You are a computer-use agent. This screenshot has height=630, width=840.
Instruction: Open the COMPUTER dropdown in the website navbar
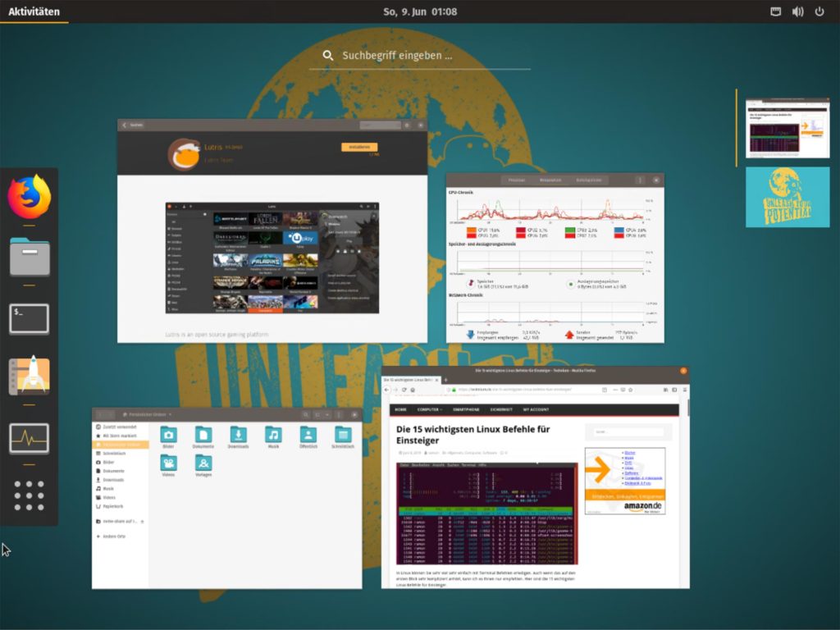point(429,410)
